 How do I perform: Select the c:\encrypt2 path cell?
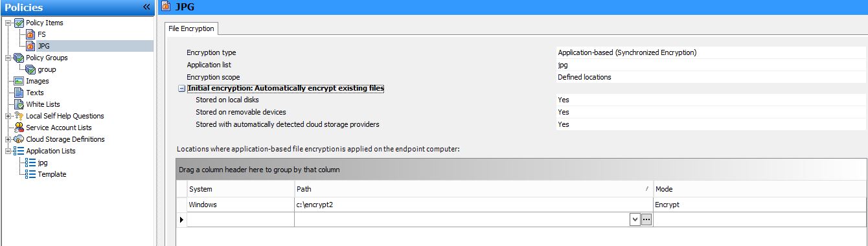tap(474, 205)
